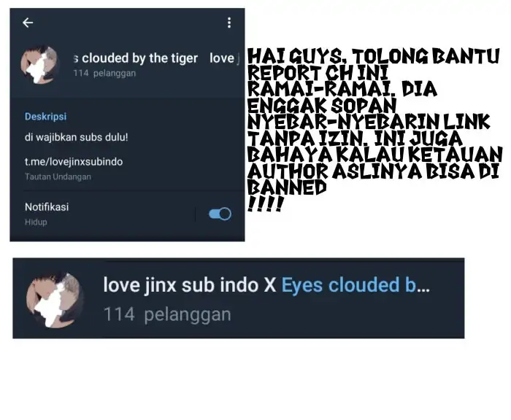Click the 'Hidup' notification status text
511x420 pixels.
[36, 222]
